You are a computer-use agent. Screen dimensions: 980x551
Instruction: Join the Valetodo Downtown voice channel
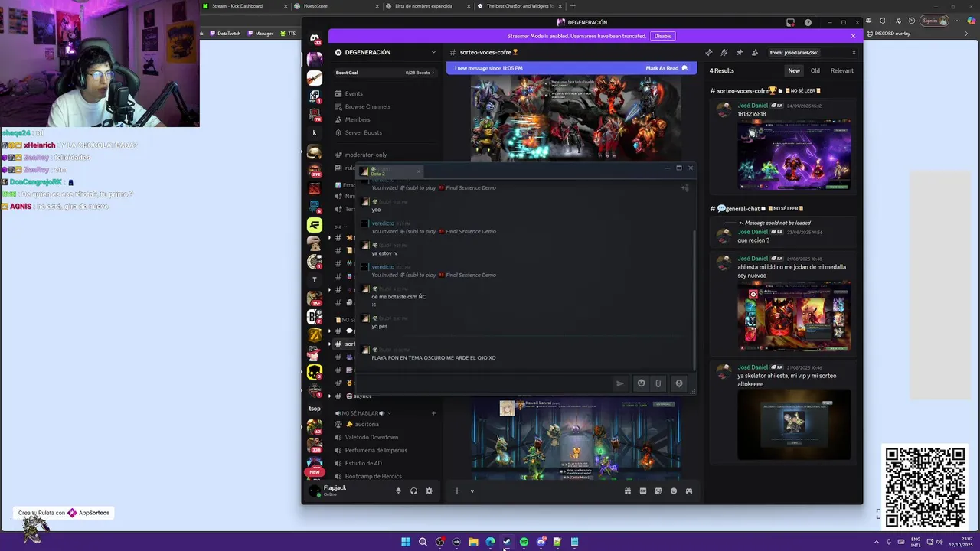coord(386,437)
